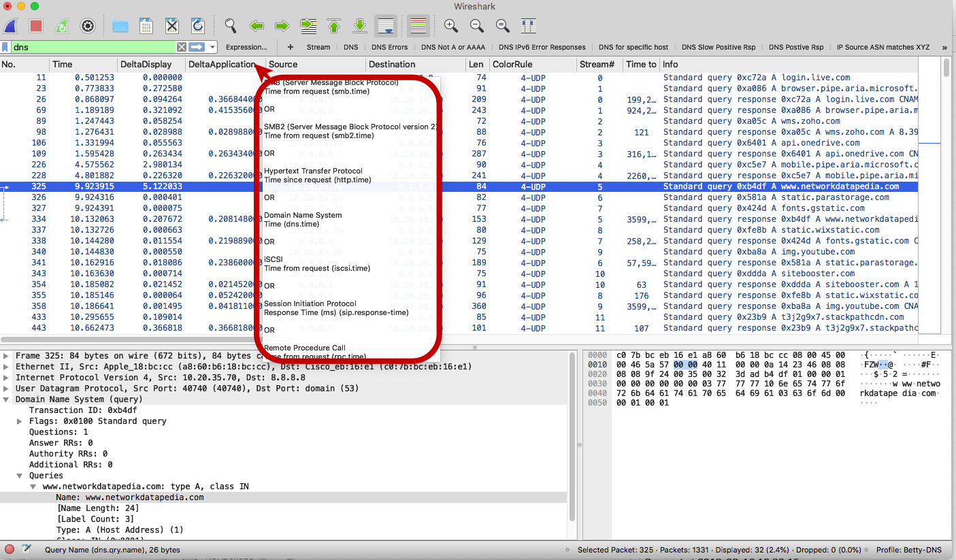
Task: Apply DNS IPv6 Error Responses filter
Action: coord(542,47)
